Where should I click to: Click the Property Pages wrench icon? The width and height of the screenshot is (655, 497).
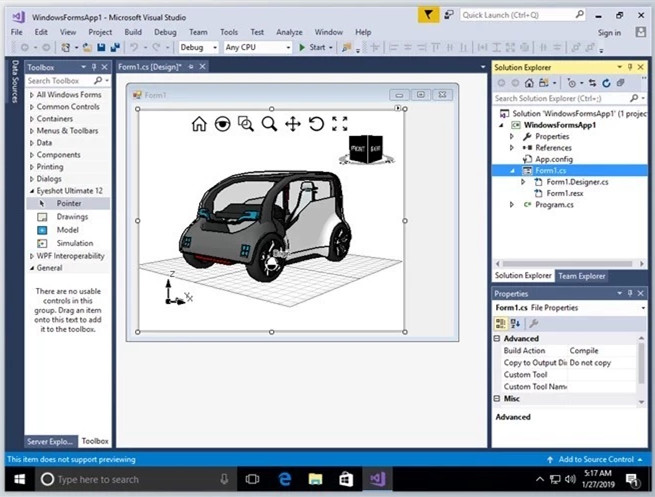[533, 323]
